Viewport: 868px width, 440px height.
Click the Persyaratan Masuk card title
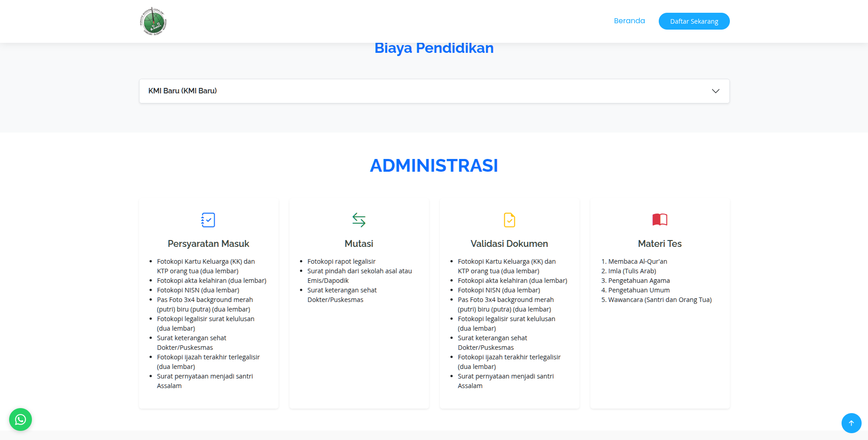click(208, 244)
